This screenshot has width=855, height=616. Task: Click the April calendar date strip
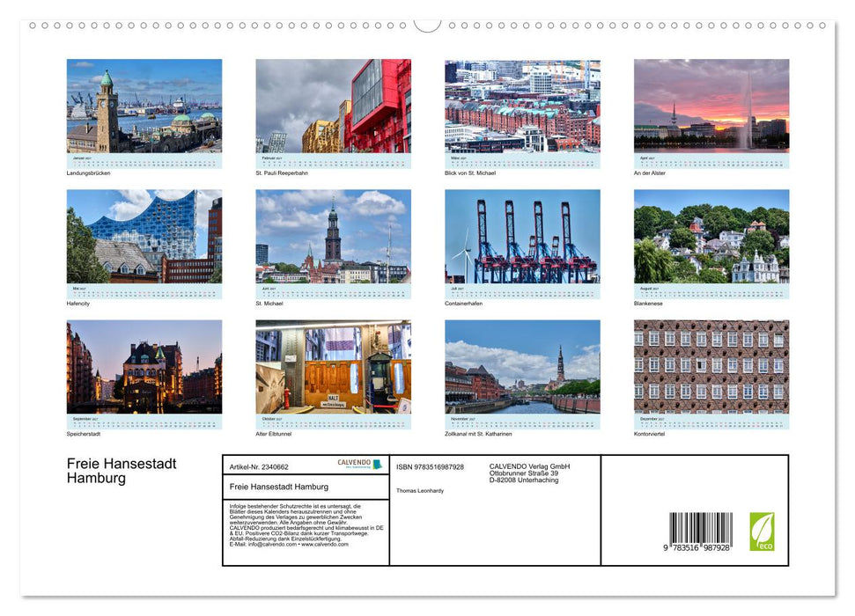click(x=711, y=161)
